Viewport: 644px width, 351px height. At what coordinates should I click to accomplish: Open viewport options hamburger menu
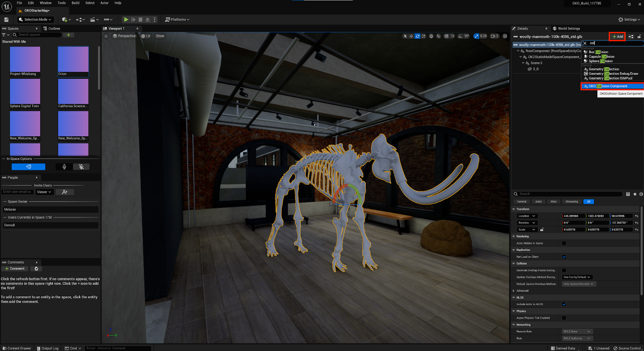point(106,36)
